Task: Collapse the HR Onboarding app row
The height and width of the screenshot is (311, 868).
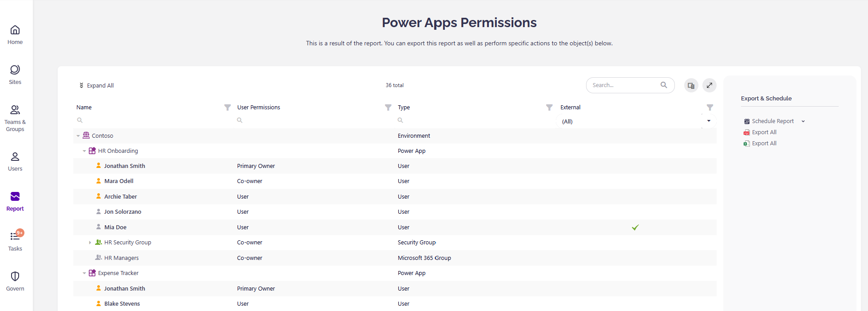Action: click(x=84, y=151)
